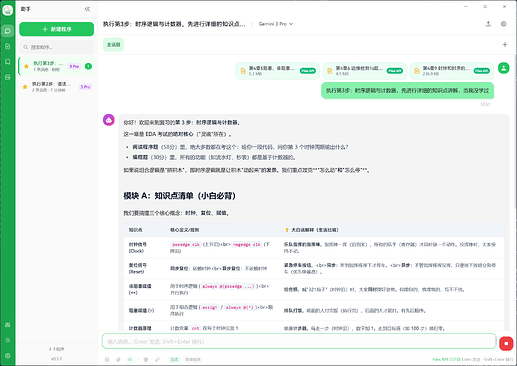The height and width of the screenshot is (366, 517).
Task: Click the export/share icon in the chat header
Action: [488, 24]
